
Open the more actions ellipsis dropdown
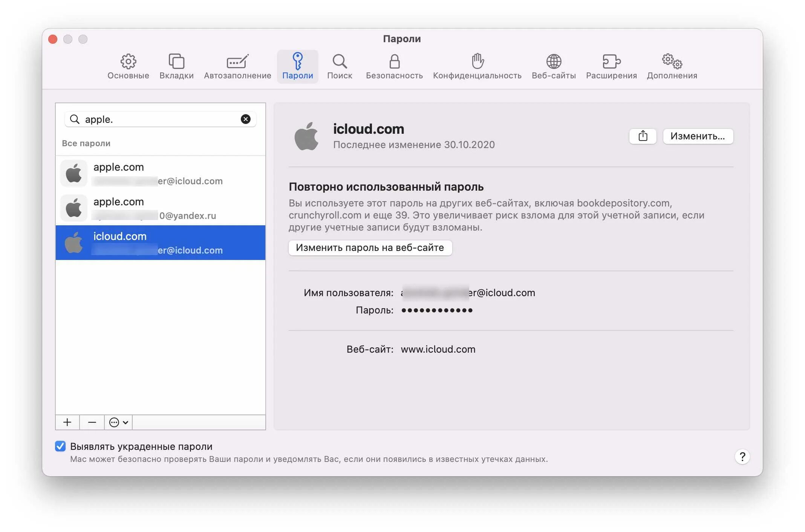point(118,422)
